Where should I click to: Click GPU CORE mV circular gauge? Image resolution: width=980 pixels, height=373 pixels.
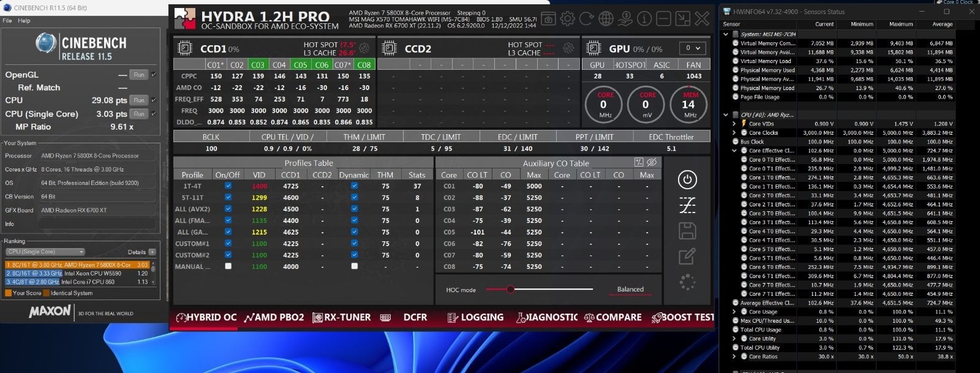click(x=646, y=104)
